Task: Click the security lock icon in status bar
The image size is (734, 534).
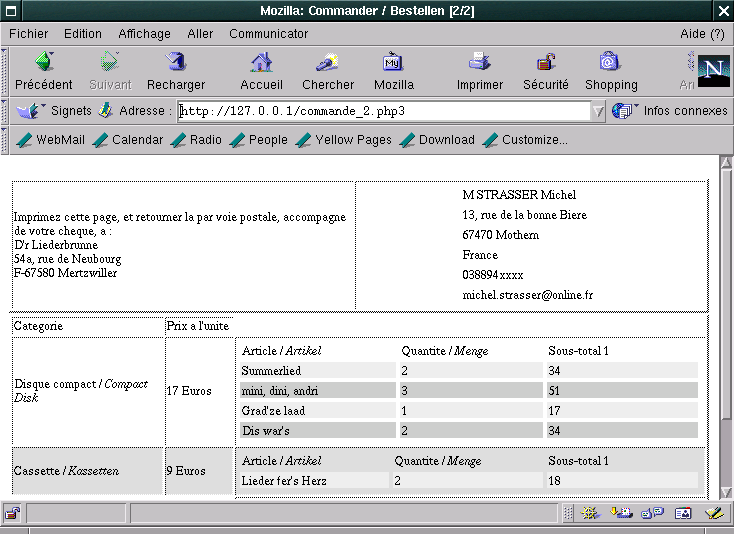Action: click(12, 513)
